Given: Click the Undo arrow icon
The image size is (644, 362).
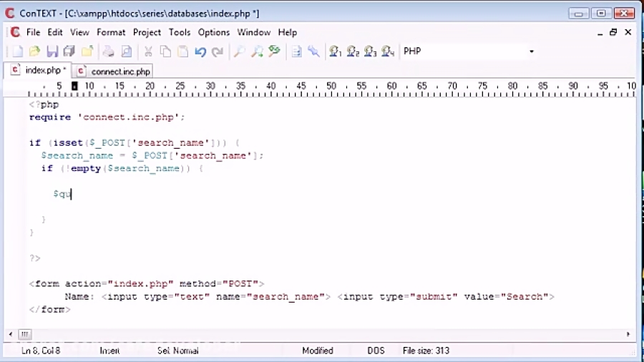Looking at the screenshot, I should click(200, 52).
